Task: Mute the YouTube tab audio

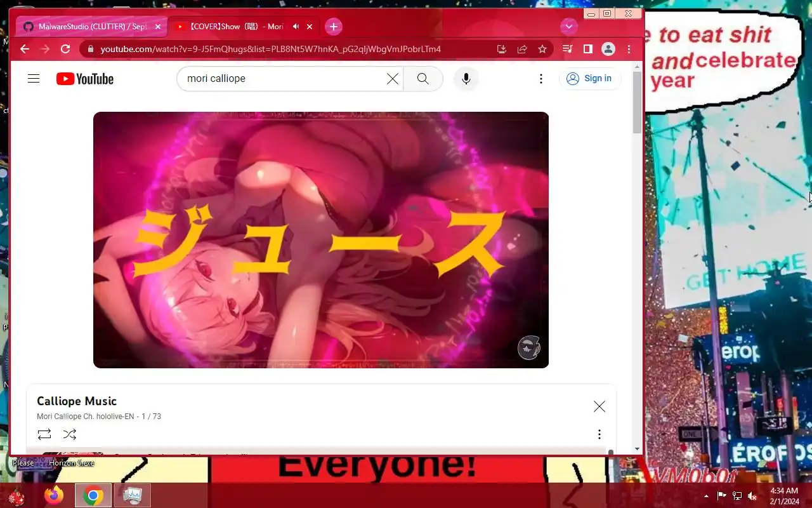Action: tap(296, 27)
